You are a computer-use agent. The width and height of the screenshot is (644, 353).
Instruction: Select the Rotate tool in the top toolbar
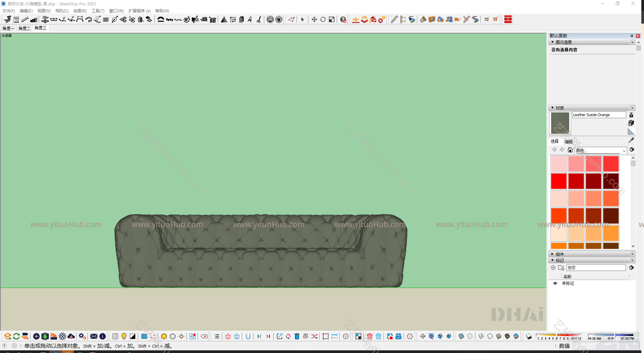click(x=323, y=19)
